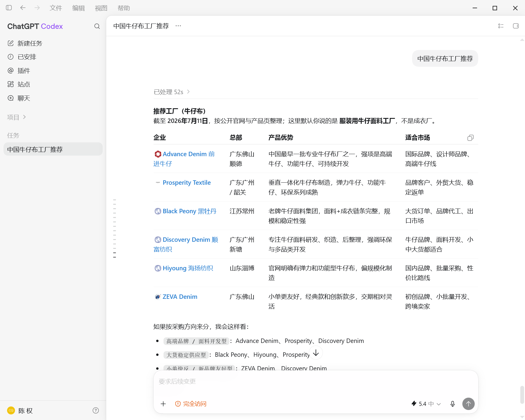Viewport: 525px width, 420px height.
Task: Open the 聊天 chat page
Action: pos(53,98)
